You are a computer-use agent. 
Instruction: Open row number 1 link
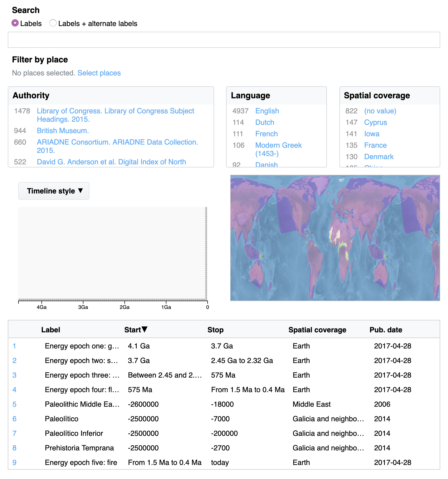(14, 346)
